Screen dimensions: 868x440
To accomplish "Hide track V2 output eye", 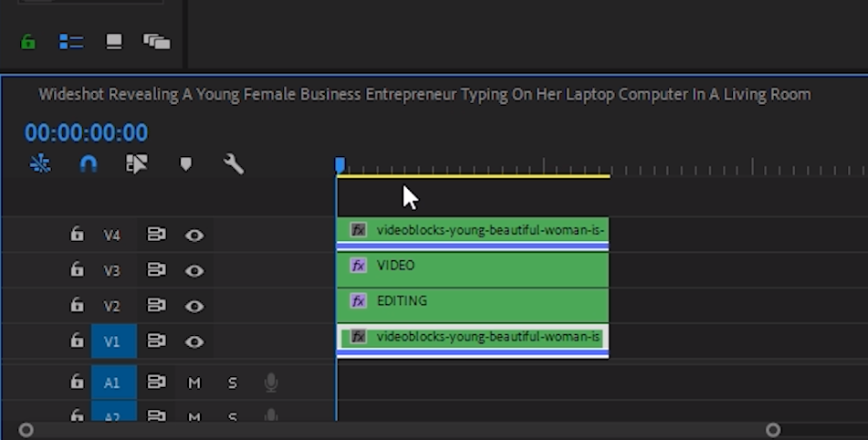I will 194,306.
